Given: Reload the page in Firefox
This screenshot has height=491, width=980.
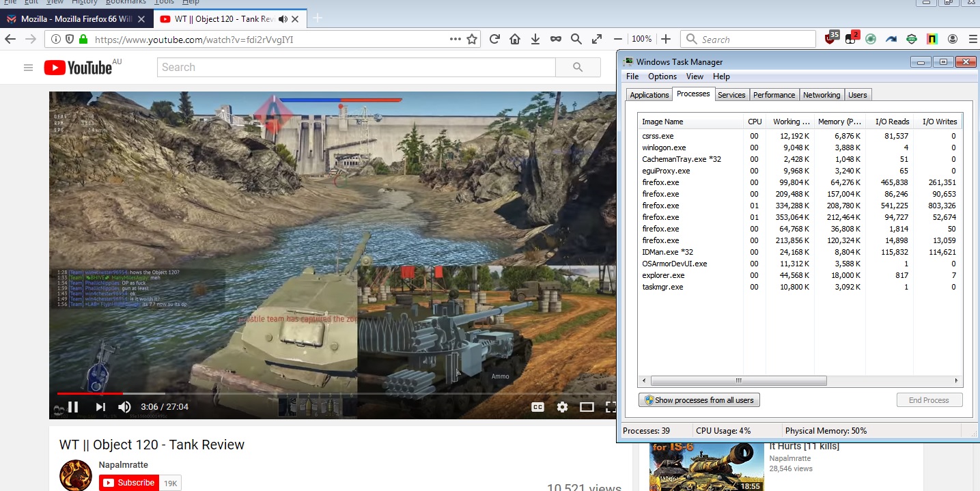Looking at the screenshot, I should click(494, 40).
